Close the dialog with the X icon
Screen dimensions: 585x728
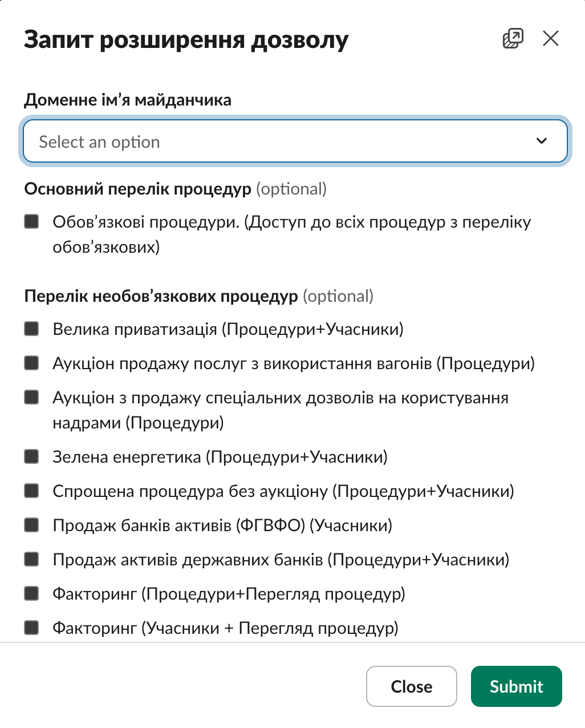(x=551, y=39)
